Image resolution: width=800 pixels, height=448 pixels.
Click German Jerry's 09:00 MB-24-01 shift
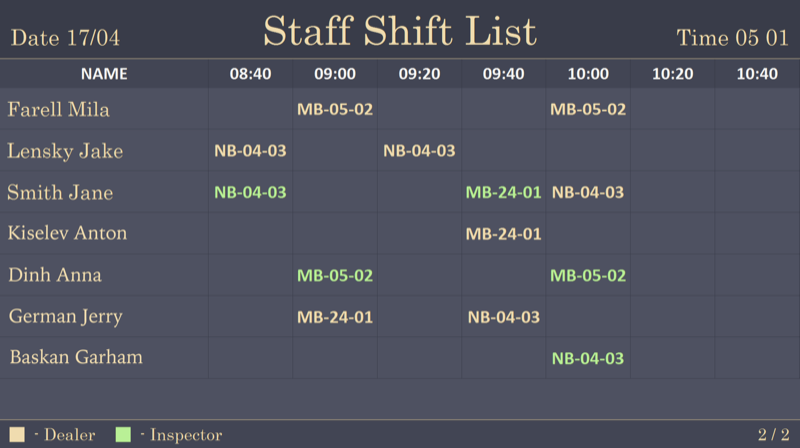pos(335,317)
